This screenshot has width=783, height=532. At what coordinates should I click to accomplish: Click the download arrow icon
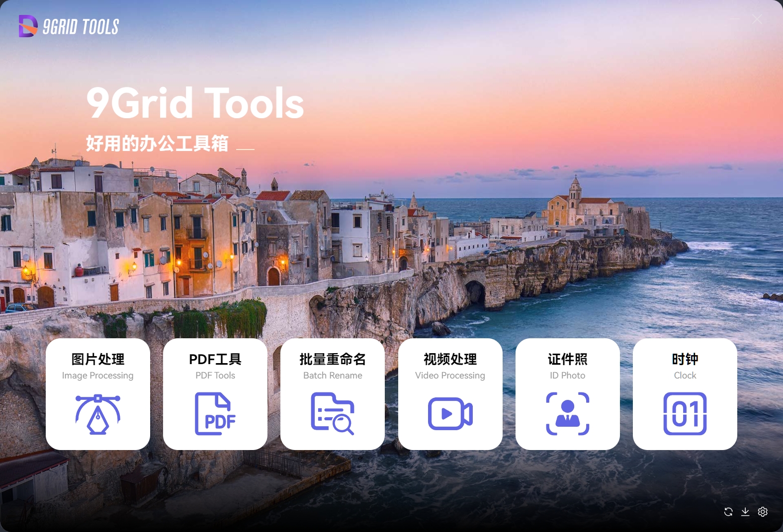745,512
